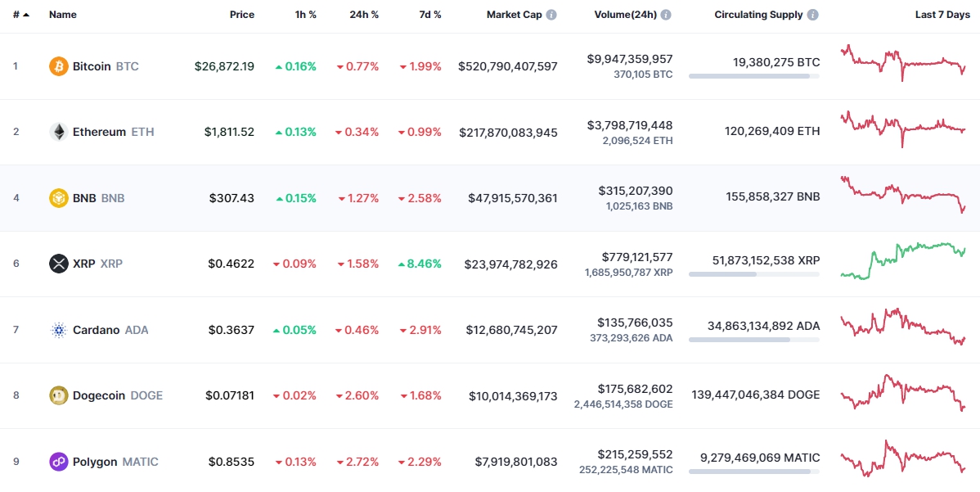
Task: Sort the table by Price column
Action: (242, 15)
